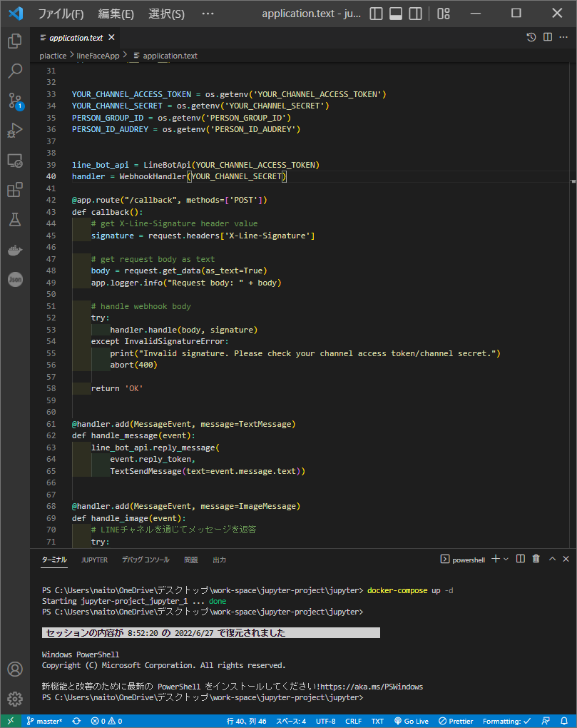Open the Testing flask view
Image resolution: width=577 pixels, height=728 pixels.
pos(15,220)
